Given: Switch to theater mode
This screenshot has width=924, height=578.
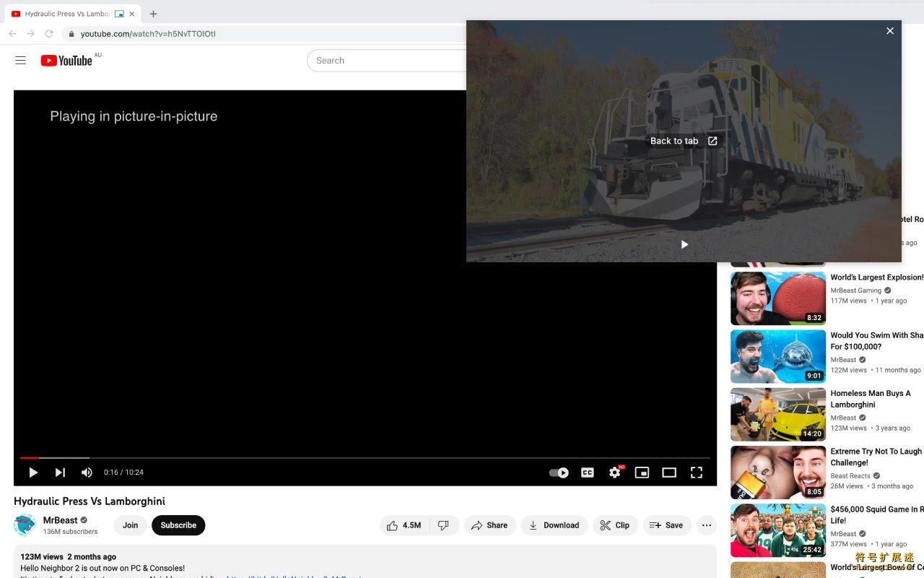Looking at the screenshot, I should click(x=669, y=473).
